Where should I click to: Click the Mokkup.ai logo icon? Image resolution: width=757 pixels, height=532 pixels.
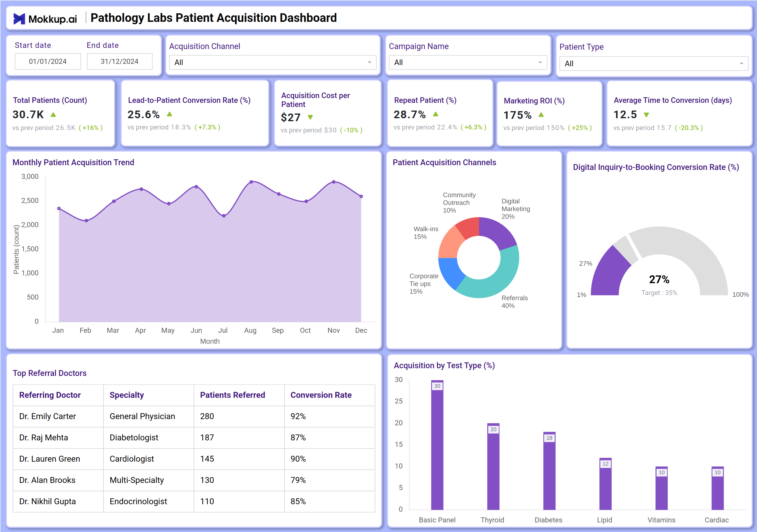[x=19, y=19]
